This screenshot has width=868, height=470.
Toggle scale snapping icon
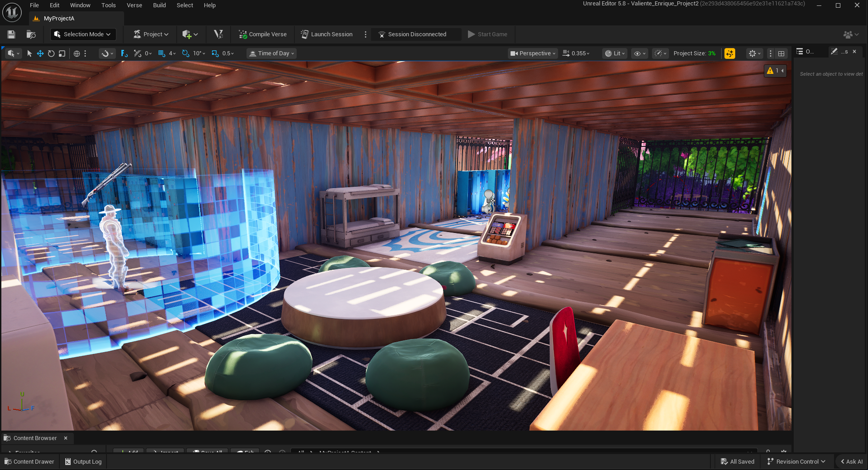(x=215, y=53)
